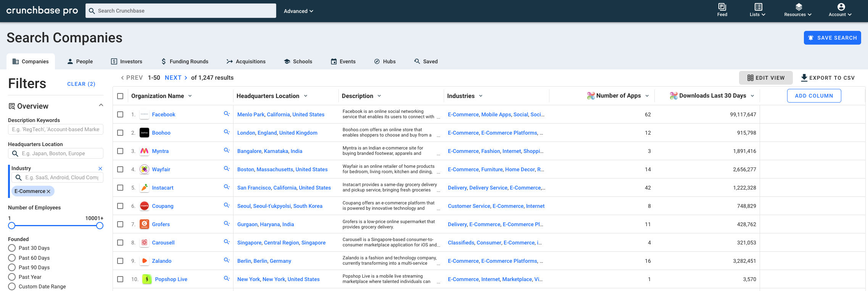Screen dimensions: 868x291
Task: Switch to the Investors tab
Action: (x=126, y=61)
